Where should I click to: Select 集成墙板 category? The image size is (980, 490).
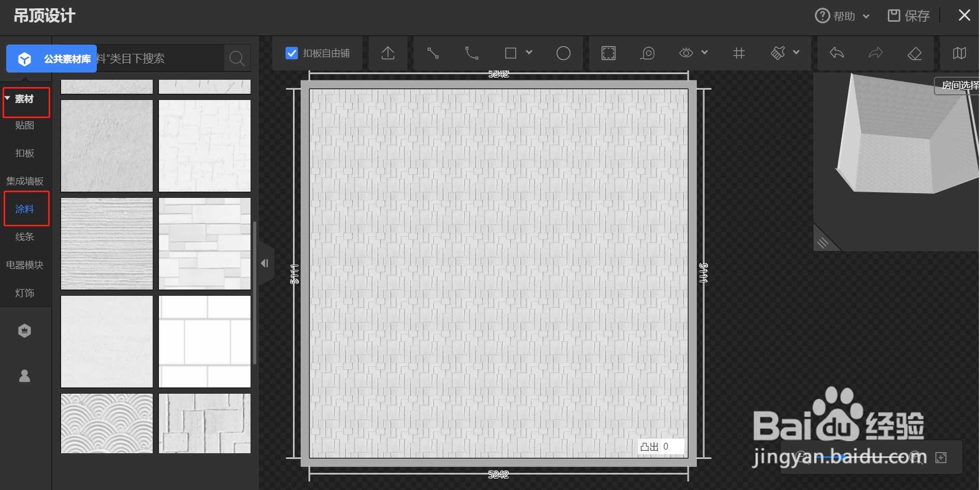(25, 181)
